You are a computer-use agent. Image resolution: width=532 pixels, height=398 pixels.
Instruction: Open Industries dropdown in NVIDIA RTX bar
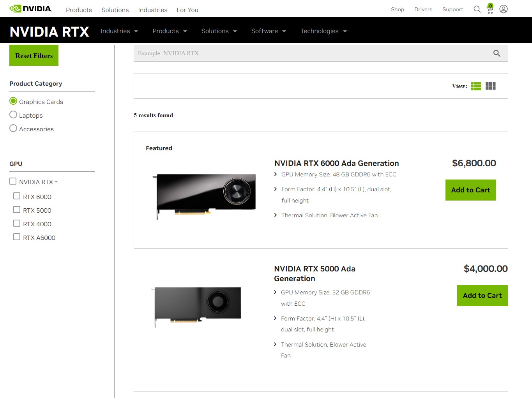pos(119,31)
